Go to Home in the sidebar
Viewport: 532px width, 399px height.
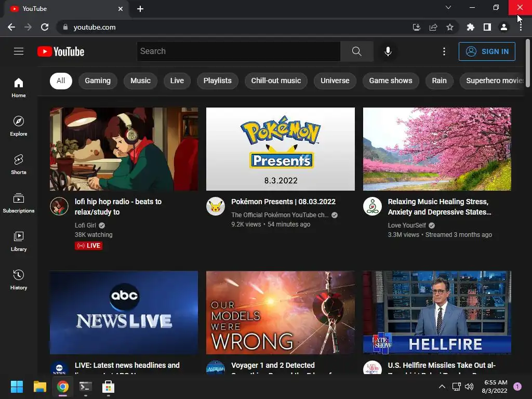pos(19,88)
